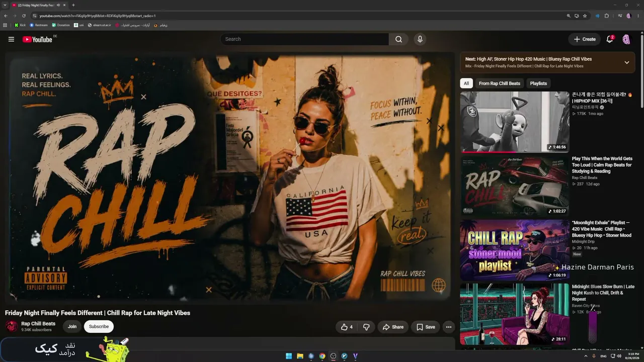Close the Friday Night browser tab
This screenshot has width=644, height=362.
click(x=65, y=5)
